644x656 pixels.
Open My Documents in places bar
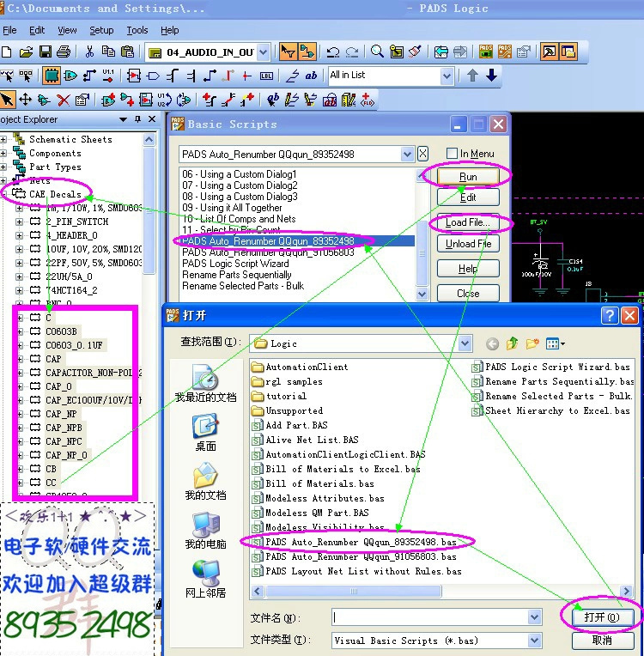click(x=205, y=481)
